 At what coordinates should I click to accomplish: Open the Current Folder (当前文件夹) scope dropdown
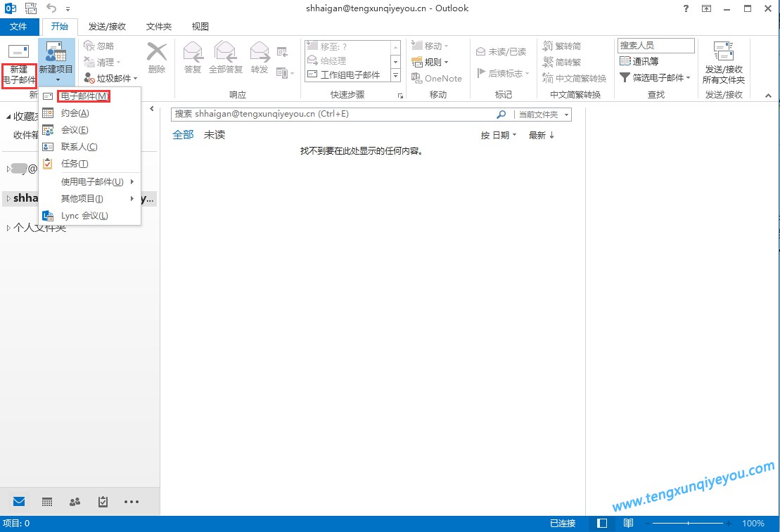tap(543, 115)
